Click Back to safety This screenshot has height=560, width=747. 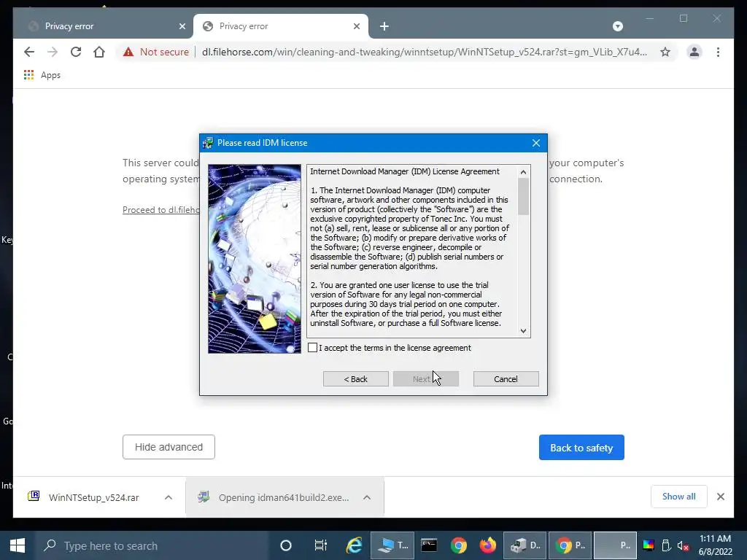coord(581,448)
